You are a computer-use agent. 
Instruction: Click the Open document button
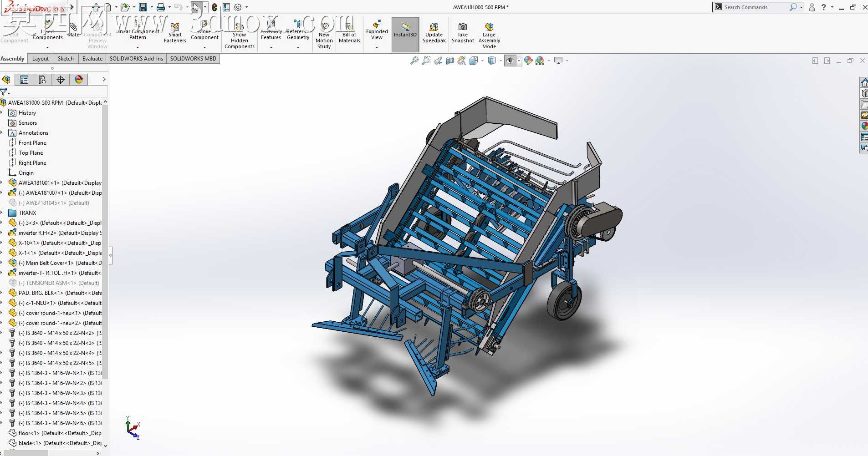click(124, 7)
